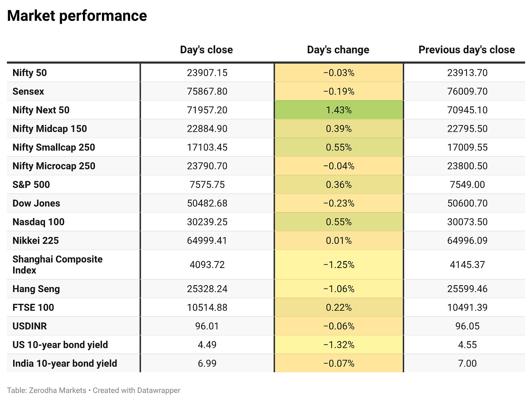
Task: Click the Nifty Next 50 label
Action: click(x=41, y=110)
